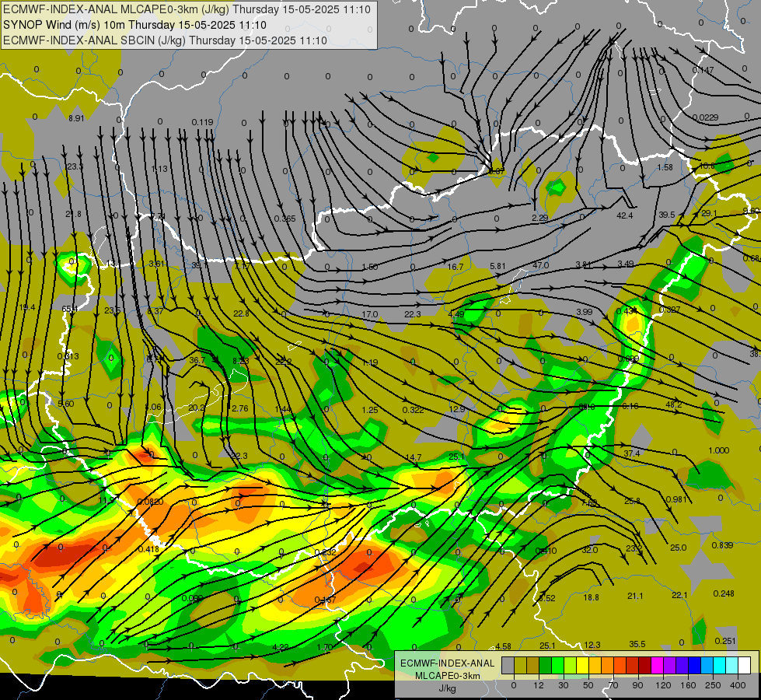
Task: Select the '1.000' value on the map
Action: [x=719, y=450]
